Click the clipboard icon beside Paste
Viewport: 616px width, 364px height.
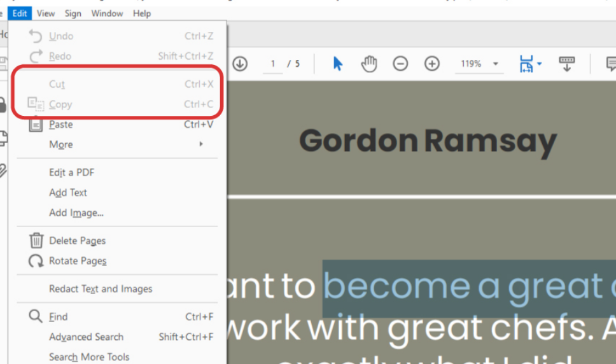pos(36,125)
